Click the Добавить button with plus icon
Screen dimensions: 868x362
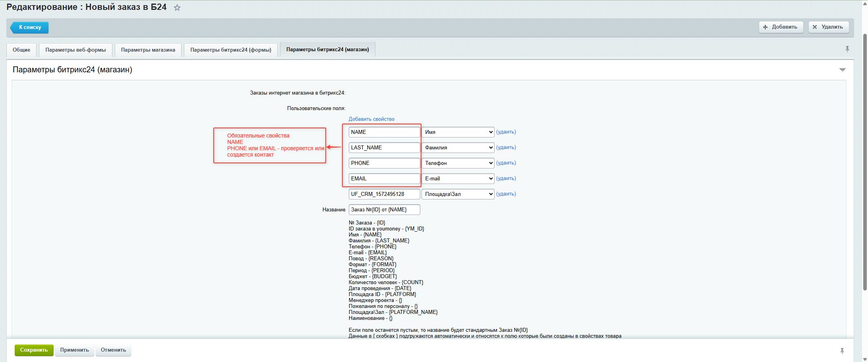pyautogui.click(x=781, y=27)
